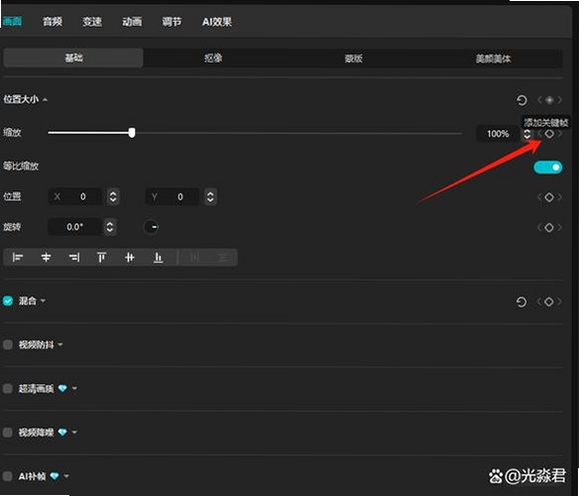The image size is (579, 496).
Task: Collapse the 位置大小 section arrow
Action: (45, 100)
